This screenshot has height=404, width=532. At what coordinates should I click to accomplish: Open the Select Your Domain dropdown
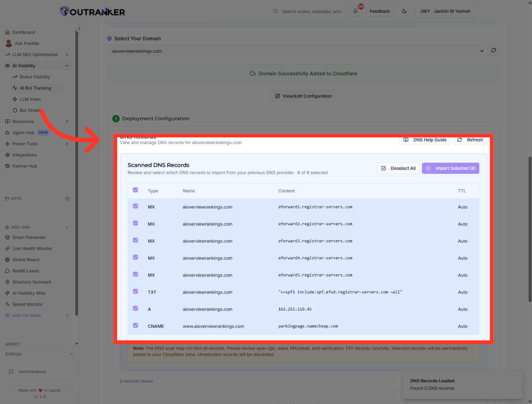tap(296, 50)
